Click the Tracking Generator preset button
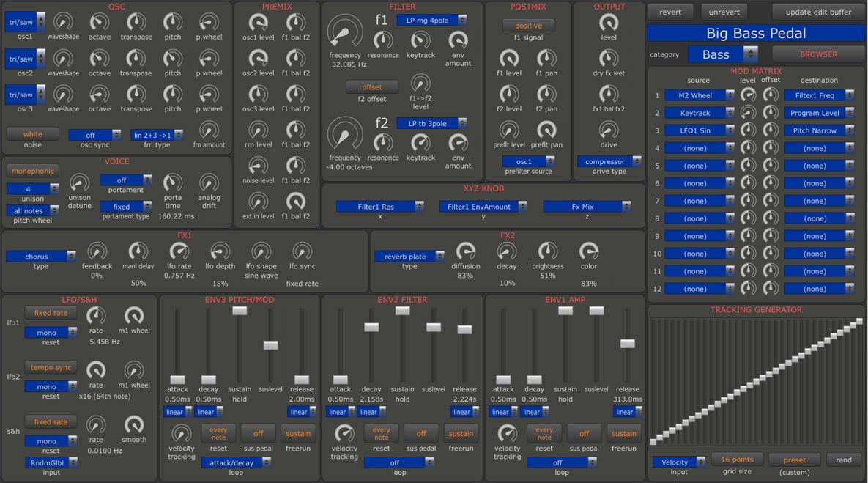 (794, 460)
